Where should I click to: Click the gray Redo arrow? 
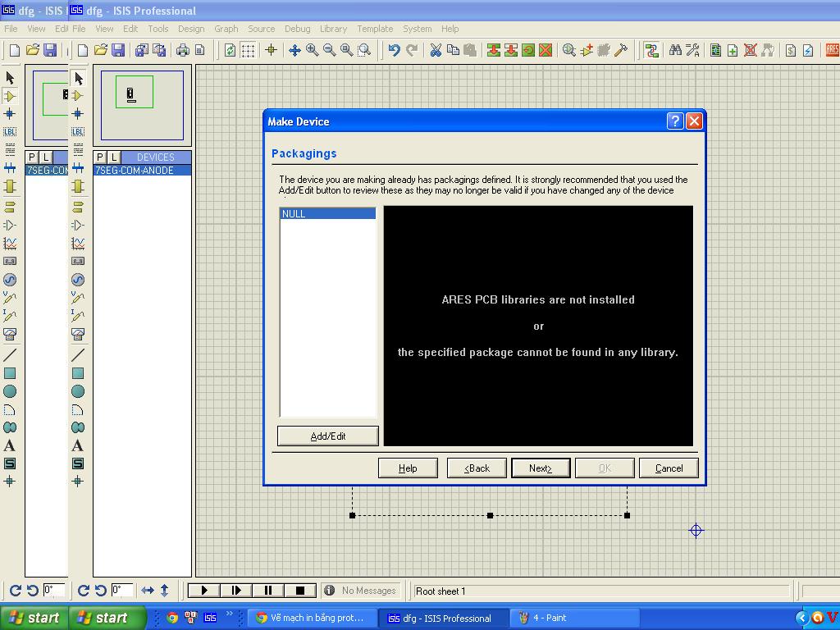tap(412, 50)
